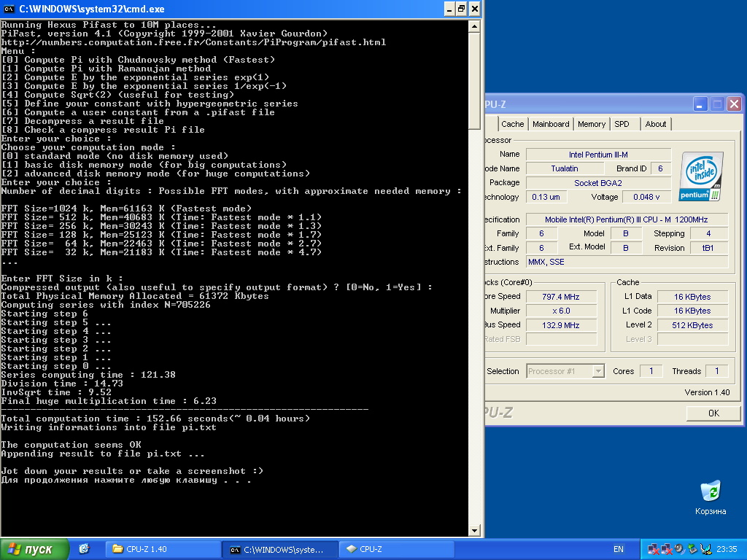Click the Stepping value '4'
Screen dimensions: 747x560
pos(708,233)
